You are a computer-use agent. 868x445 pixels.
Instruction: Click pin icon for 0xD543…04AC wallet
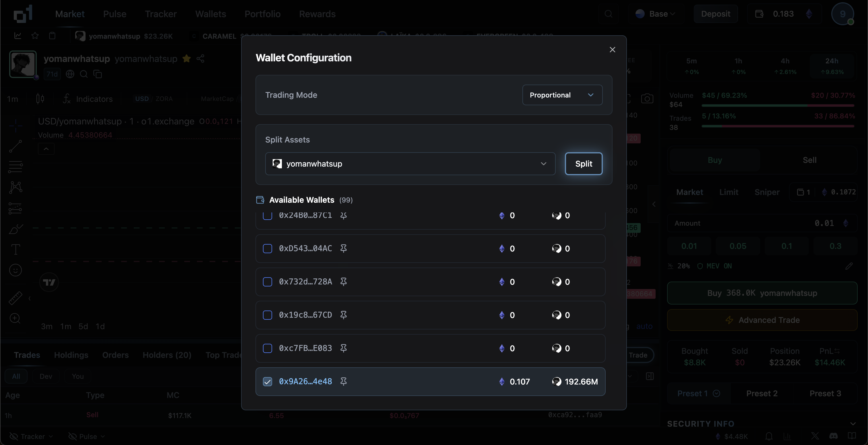tap(343, 248)
